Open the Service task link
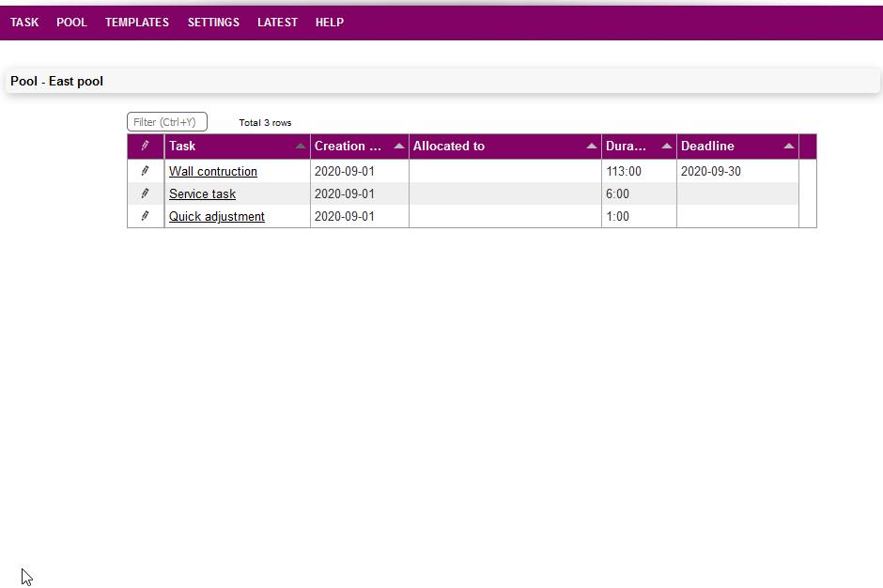883x588 pixels. pyautogui.click(x=202, y=194)
